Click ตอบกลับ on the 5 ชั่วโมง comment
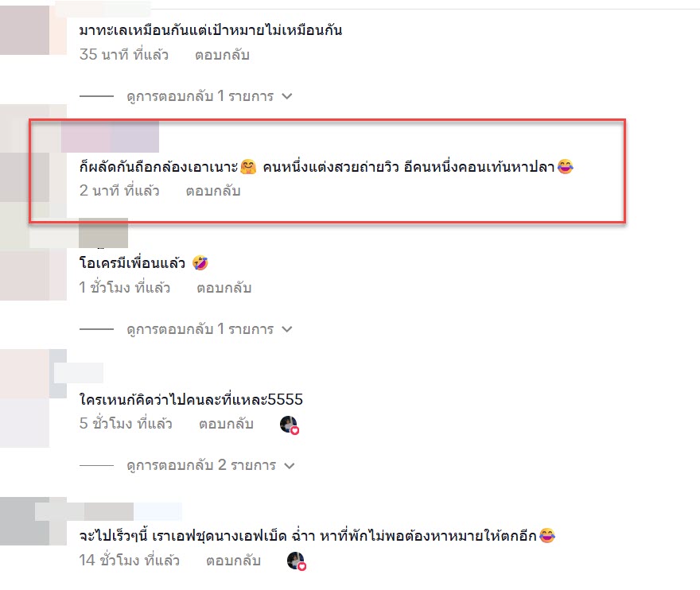 pyautogui.click(x=226, y=424)
